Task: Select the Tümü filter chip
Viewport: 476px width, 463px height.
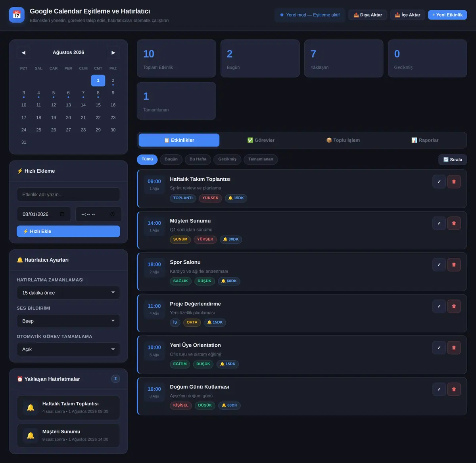Action: point(147,159)
